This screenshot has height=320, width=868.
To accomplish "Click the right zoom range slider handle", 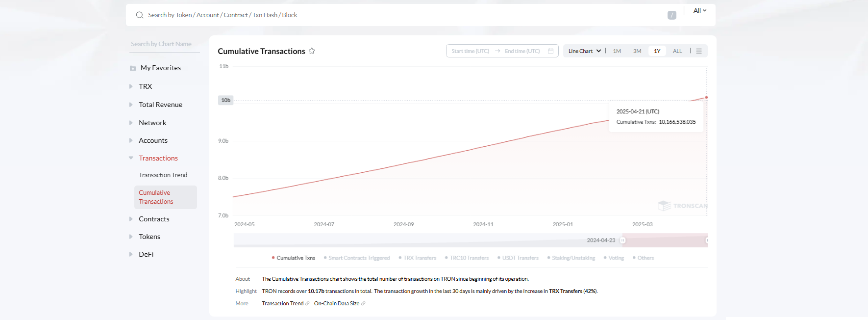I will (x=707, y=240).
